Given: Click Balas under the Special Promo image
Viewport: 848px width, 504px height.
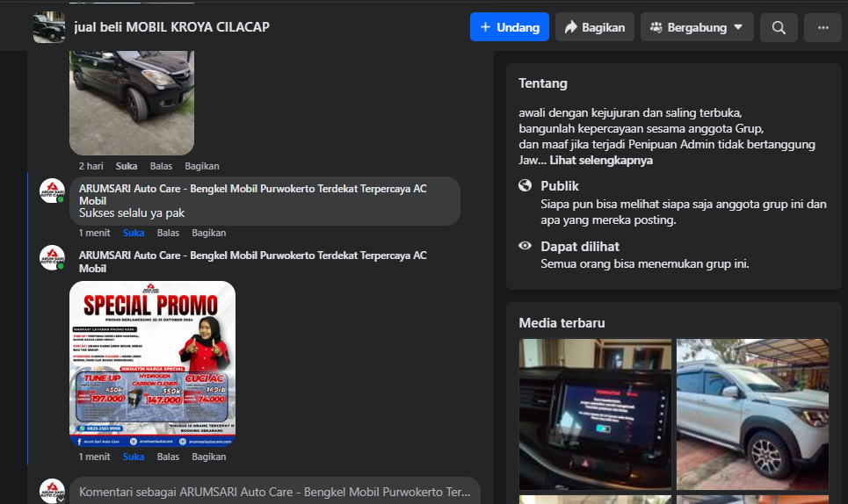Looking at the screenshot, I should coord(168,457).
